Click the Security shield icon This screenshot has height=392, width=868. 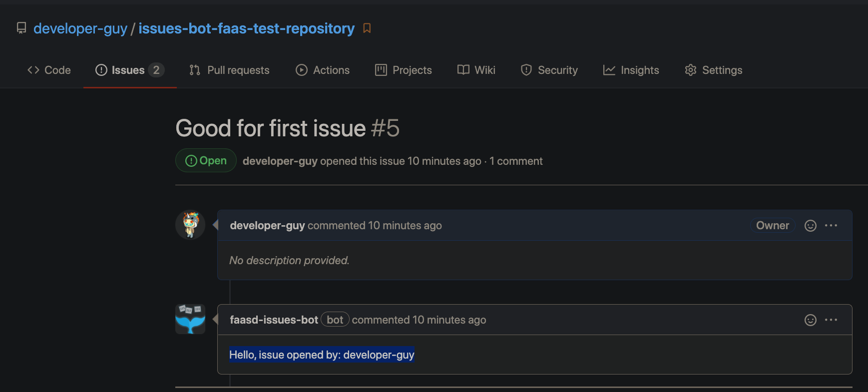(x=526, y=70)
